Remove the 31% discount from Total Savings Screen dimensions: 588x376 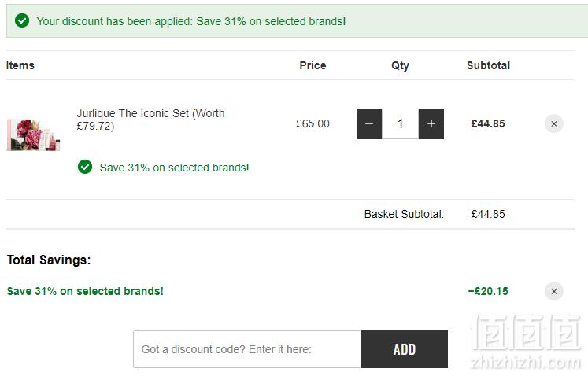[554, 291]
